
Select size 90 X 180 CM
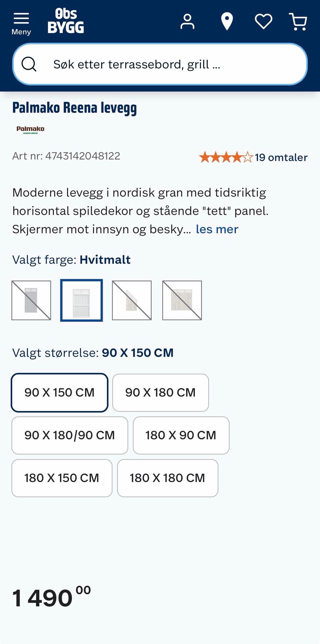(x=161, y=393)
